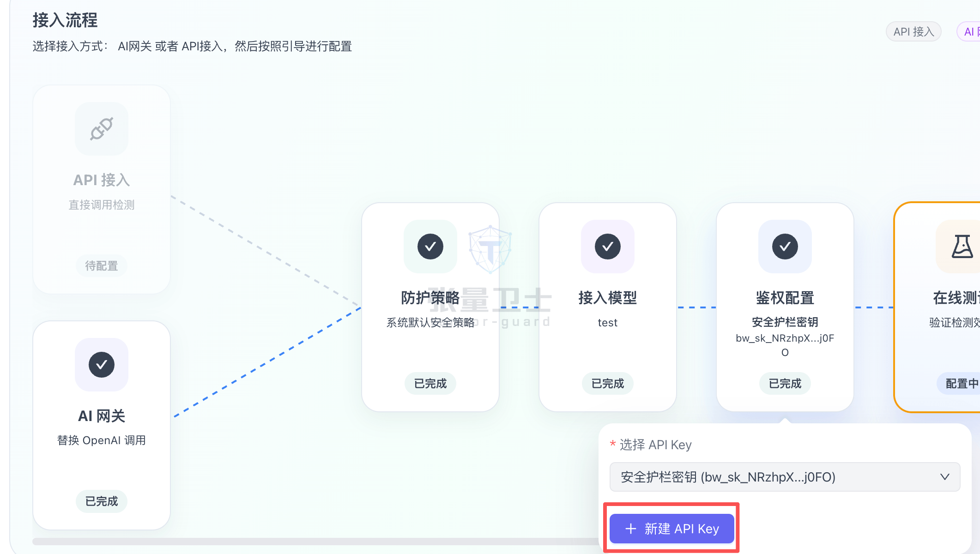Click the 鉴权配置 checkmark icon
980x554 pixels.
coord(785,247)
